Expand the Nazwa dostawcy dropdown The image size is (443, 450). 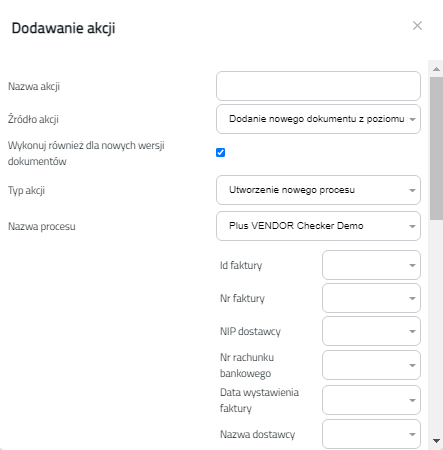(371, 434)
